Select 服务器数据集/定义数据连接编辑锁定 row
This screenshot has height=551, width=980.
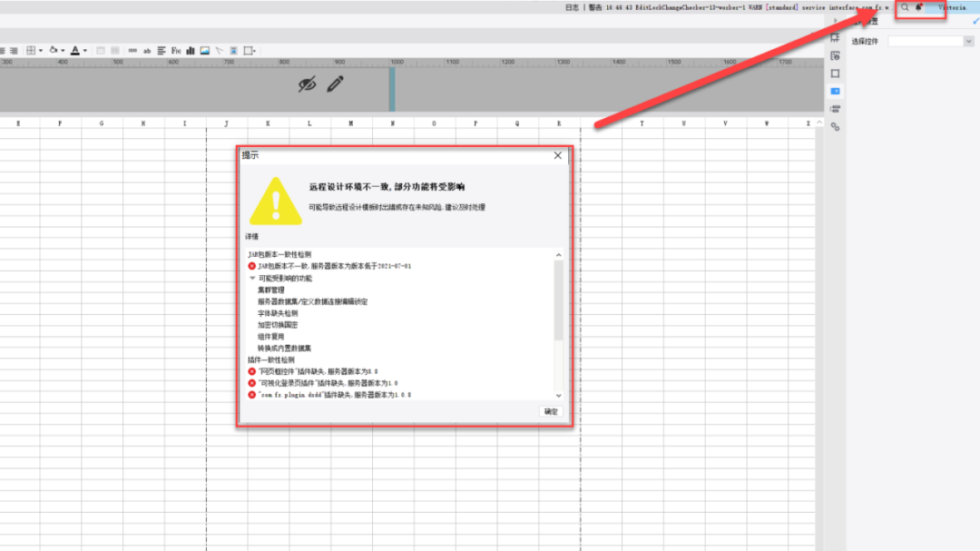[x=312, y=301]
